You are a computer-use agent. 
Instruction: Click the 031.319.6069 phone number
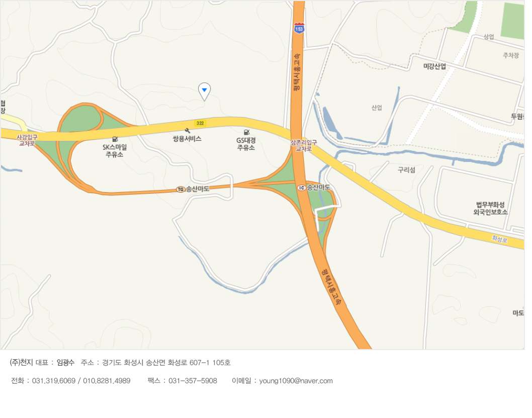54,381
